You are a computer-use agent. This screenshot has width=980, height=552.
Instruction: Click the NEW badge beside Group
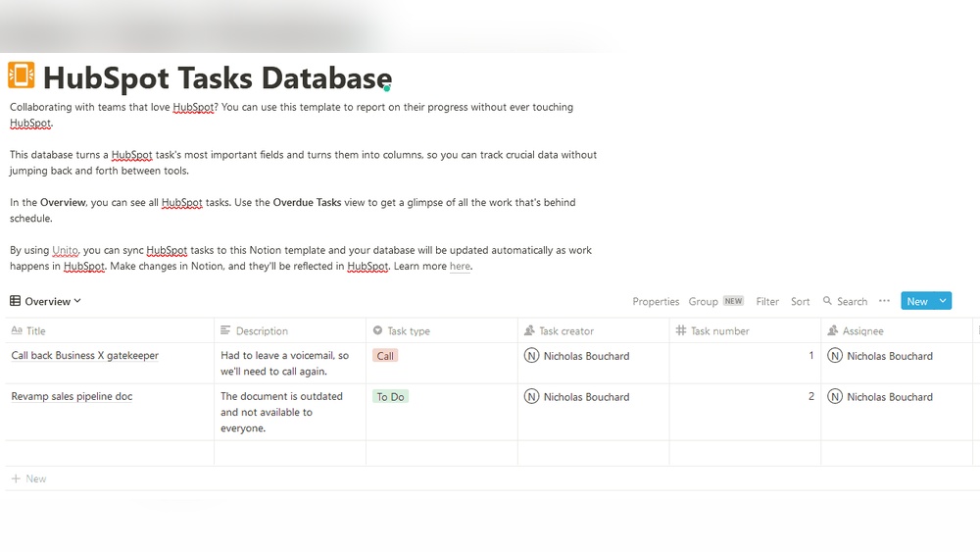733,301
